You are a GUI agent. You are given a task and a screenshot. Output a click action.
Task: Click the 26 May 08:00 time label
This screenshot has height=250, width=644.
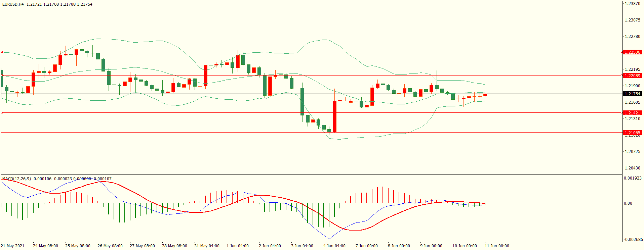[110, 246]
